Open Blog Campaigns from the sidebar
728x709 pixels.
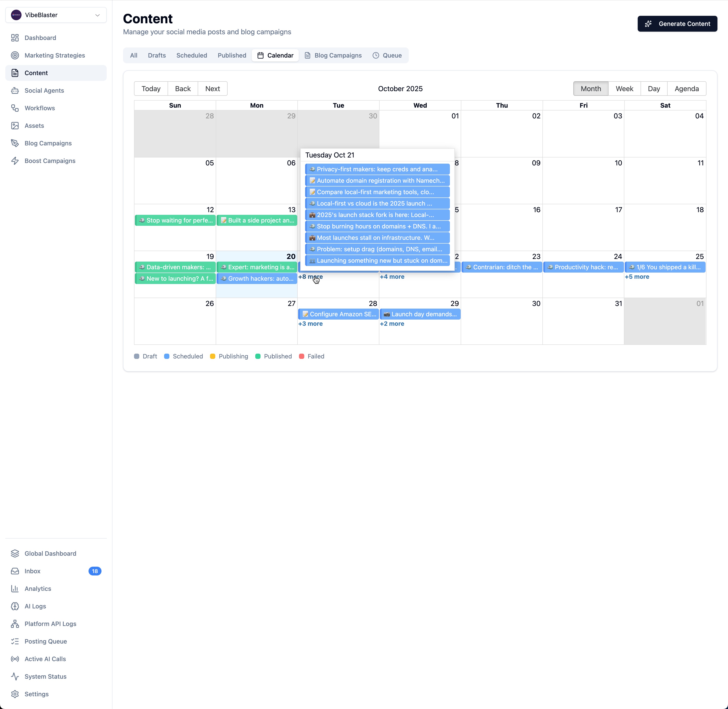pyautogui.click(x=48, y=143)
